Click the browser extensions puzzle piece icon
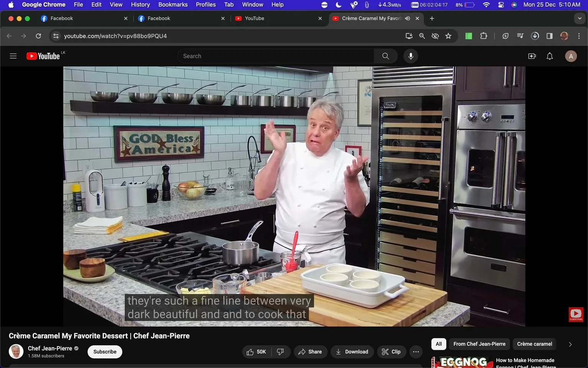 click(x=483, y=36)
